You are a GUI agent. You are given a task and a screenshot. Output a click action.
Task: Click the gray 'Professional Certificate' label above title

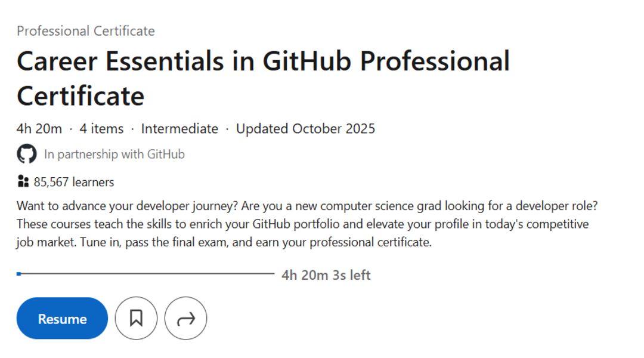[x=85, y=31]
